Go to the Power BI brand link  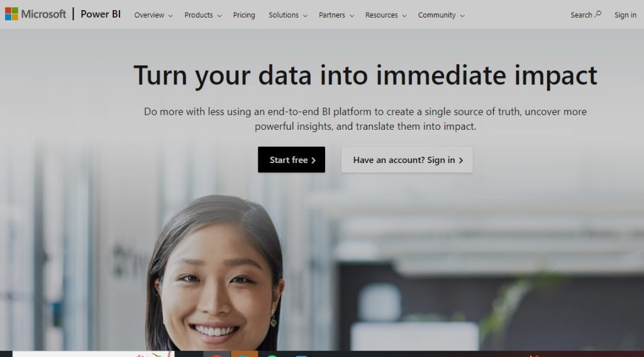point(101,14)
